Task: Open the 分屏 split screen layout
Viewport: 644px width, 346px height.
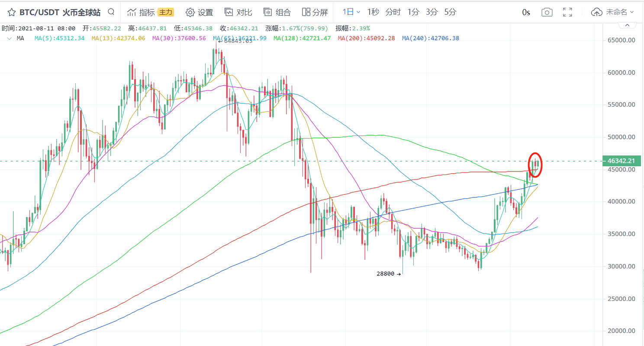Action: 315,12
